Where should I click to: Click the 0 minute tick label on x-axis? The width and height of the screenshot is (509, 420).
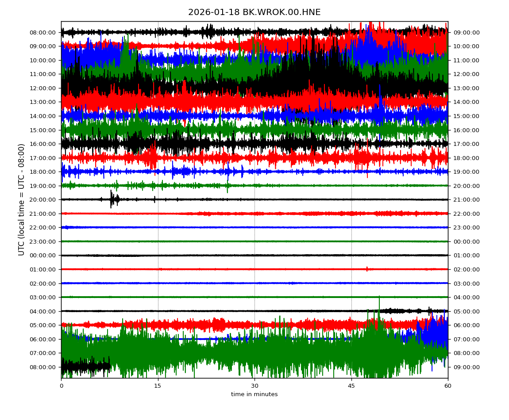tap(61, 386)
